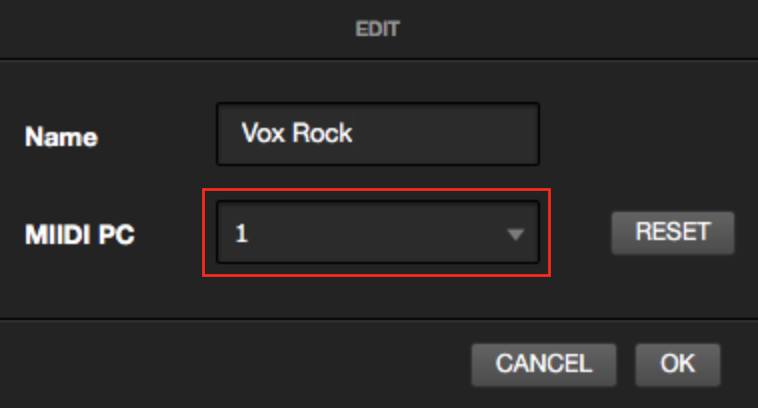The width and height of the screenshot is (758, 408).
Task: Click the word Vox in the Name field
Action: [263, 133]
